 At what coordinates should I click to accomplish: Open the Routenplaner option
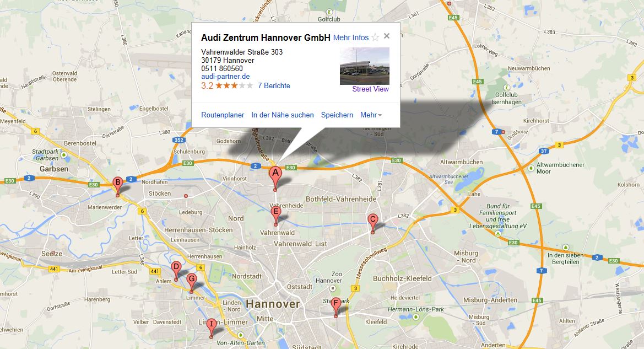click(x=223, y=115)
